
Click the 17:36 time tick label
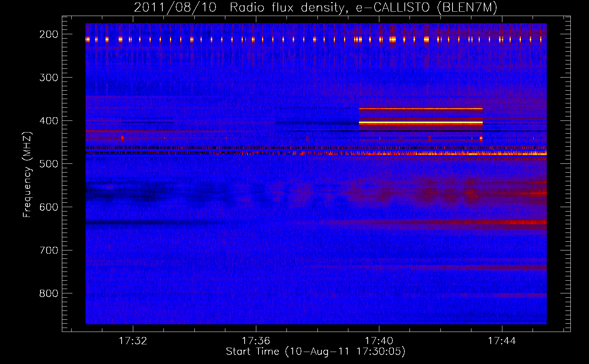click(x=256, y=341)
